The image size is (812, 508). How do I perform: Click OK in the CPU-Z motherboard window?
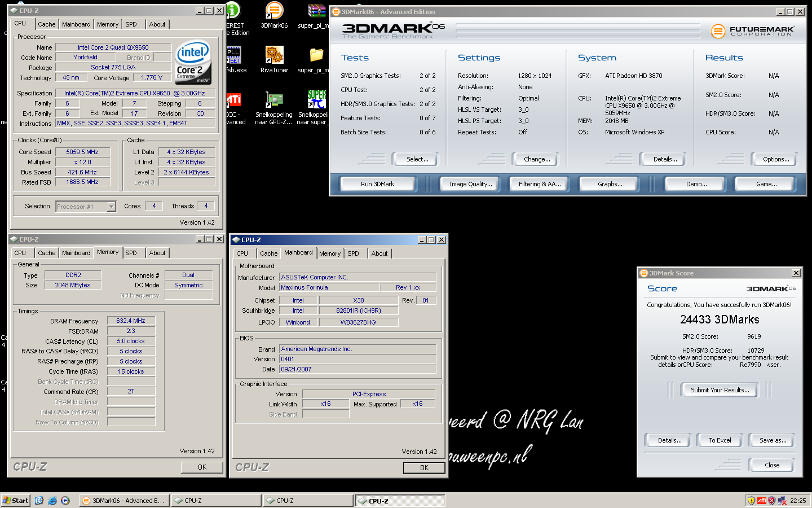(425, 468)
